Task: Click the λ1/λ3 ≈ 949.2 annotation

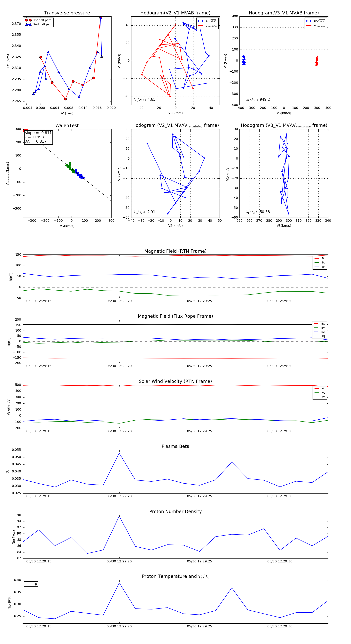Action: (258, 100)
